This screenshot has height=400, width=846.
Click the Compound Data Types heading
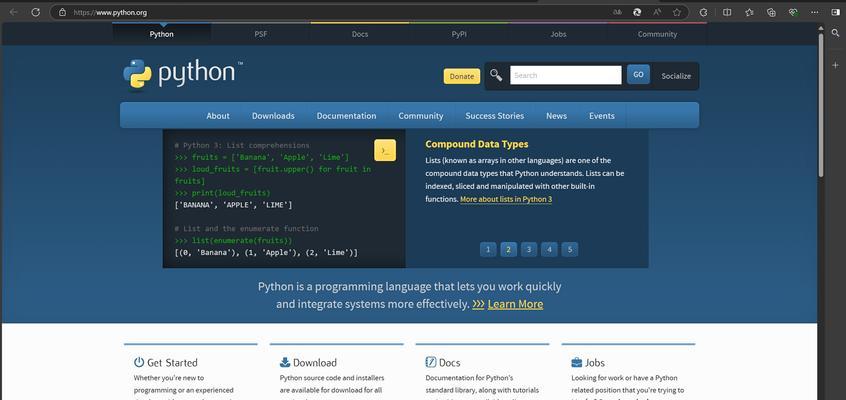[477, 144]
